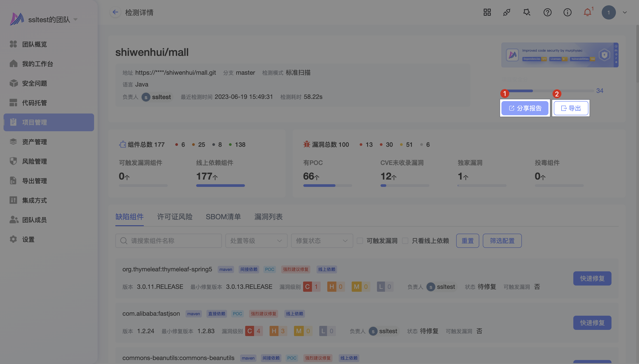Switch to the 许可证风险 tab

175,217
